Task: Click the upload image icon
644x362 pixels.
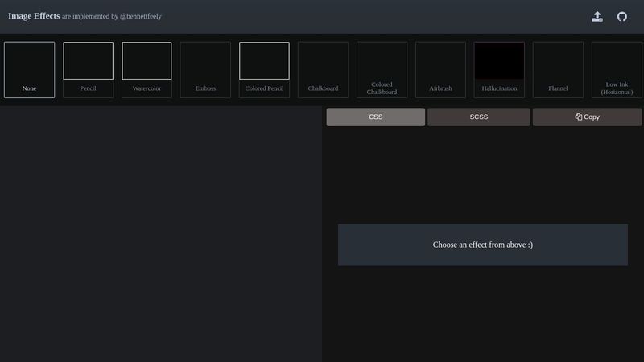Action: click(597, 16)
